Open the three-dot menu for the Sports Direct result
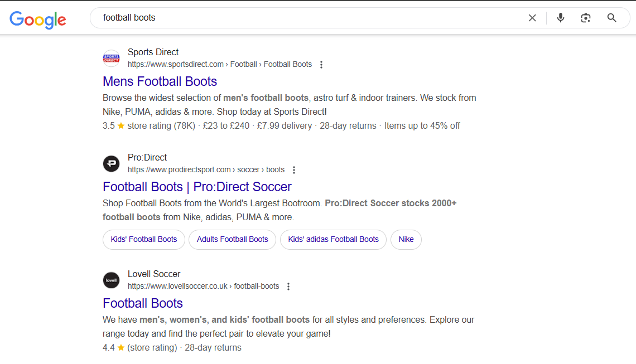The image size is (636, 364). coord(321,65)
